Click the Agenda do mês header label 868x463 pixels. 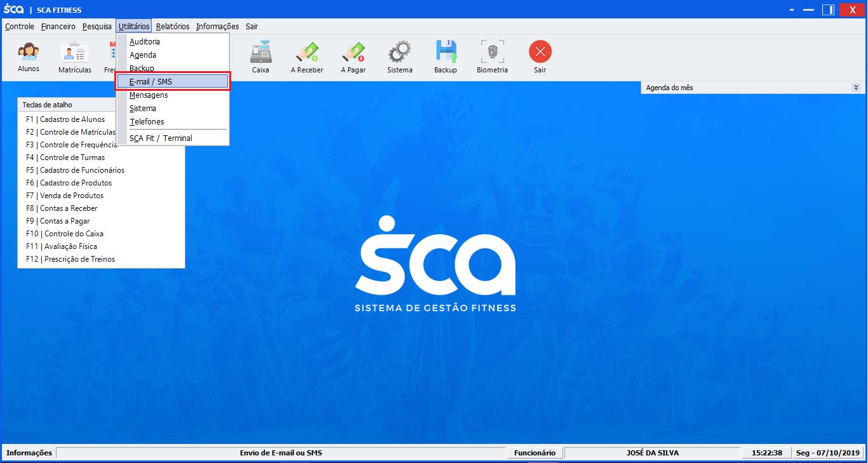tap(669, 88)
